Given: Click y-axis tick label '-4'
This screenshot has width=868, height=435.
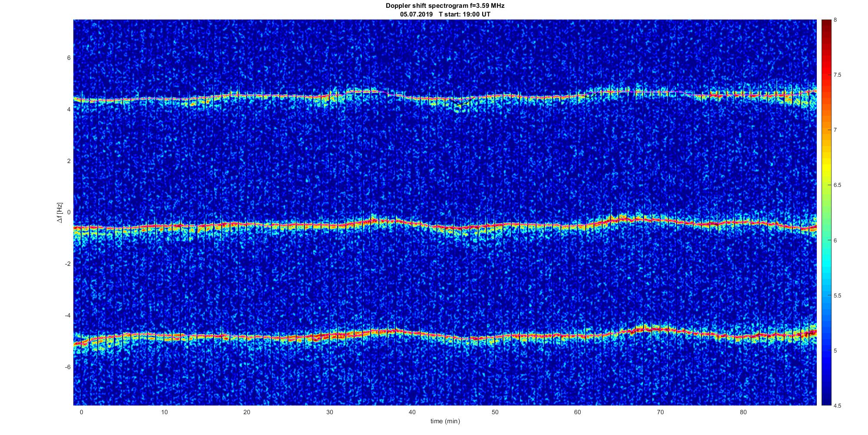Looking at the screenshot, I should click(68, 316).
